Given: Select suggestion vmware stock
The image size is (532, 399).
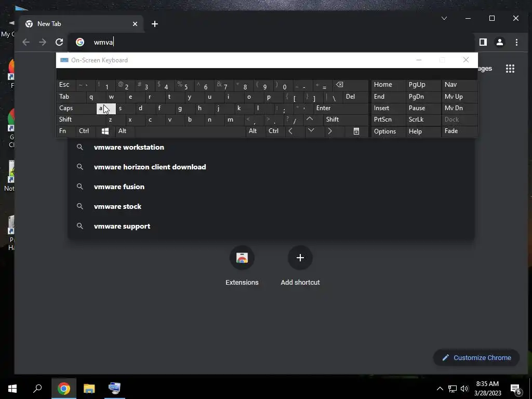Looking at the screenshot, I should click(271, 206).
